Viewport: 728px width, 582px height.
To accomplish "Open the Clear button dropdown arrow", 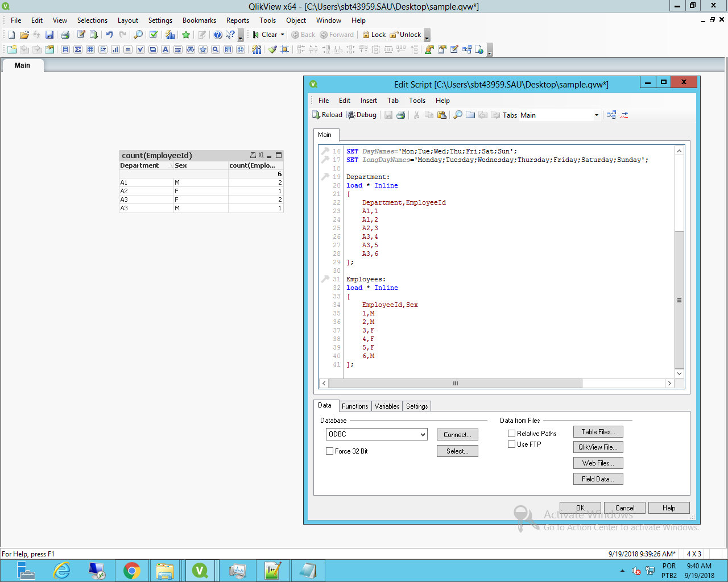I will pyautogui.click(x=282, y=35).
